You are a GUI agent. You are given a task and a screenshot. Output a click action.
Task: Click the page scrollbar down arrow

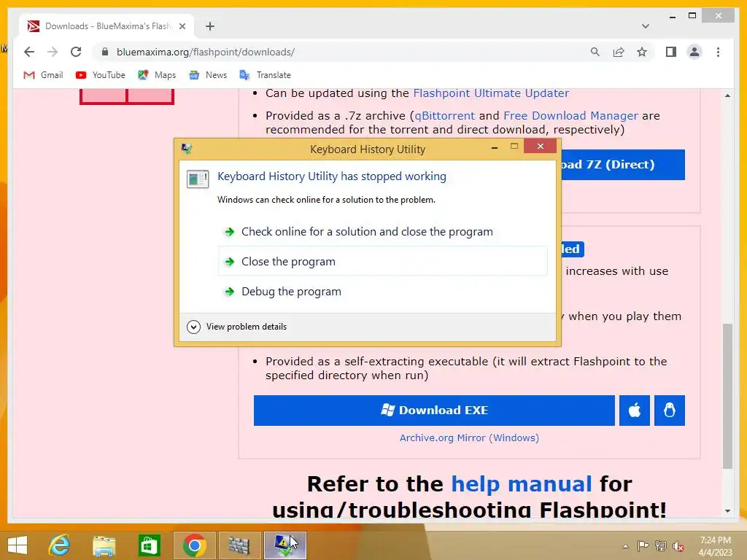click(x=727, y=511)
